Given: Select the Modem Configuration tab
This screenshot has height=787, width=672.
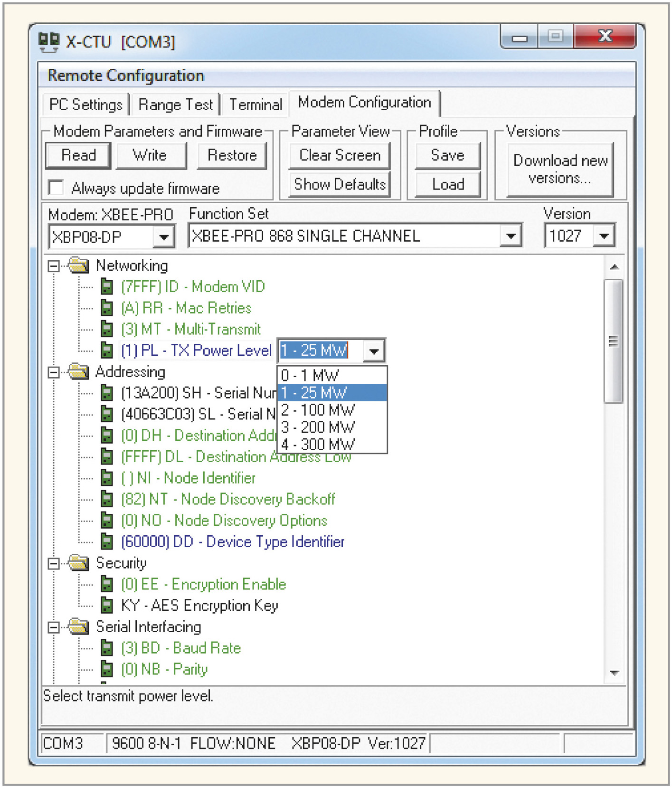Looking at the screenshot, I should point(364,103).
